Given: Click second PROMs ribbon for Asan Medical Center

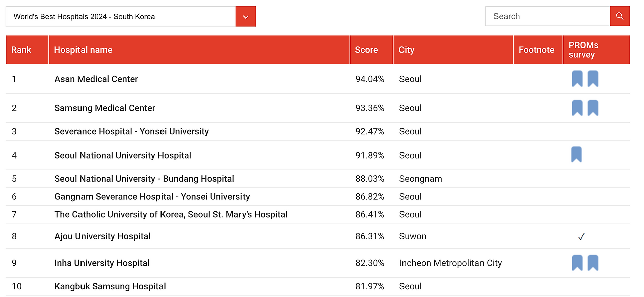Looking at the screenshot, I should [x=593, y=79].
